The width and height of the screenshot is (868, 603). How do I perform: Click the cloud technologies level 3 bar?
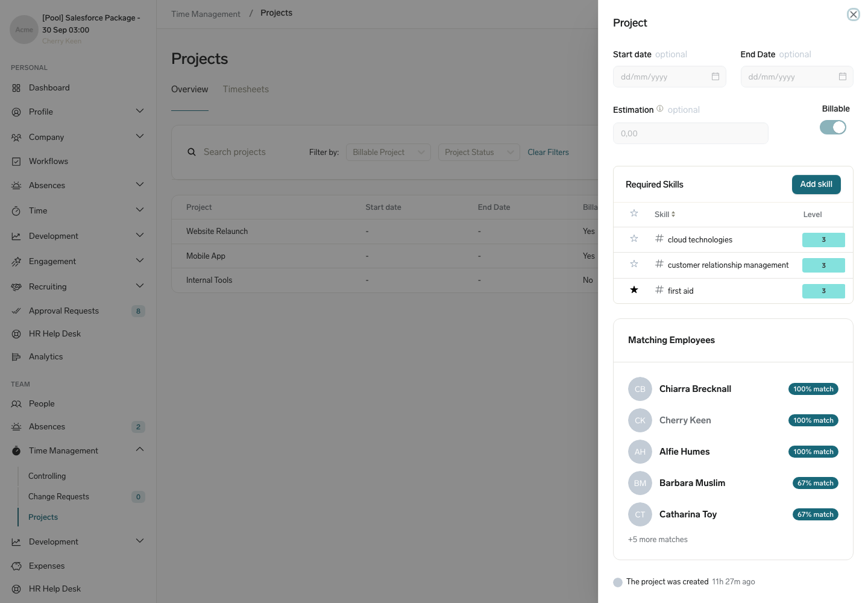[823, 240]
